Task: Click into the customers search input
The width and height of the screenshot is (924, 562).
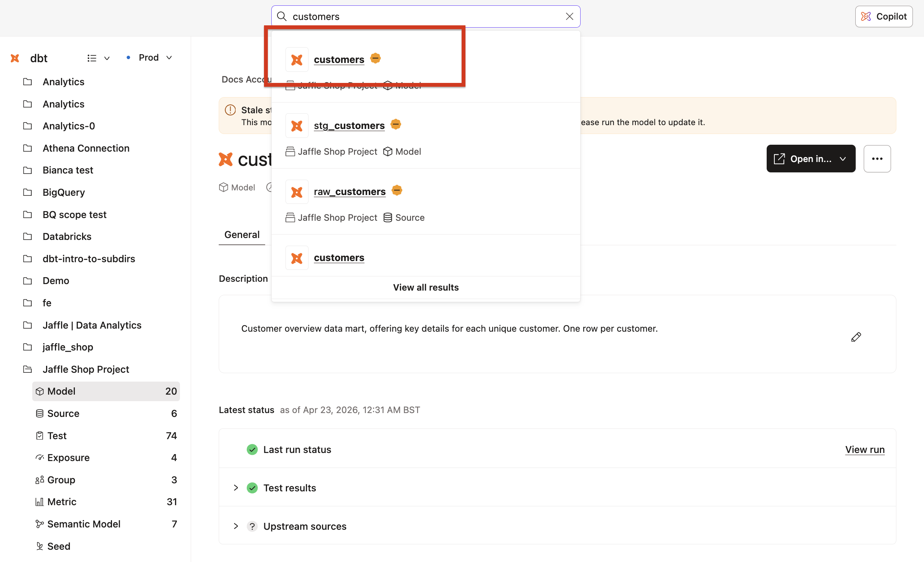Action: [426, 17]
